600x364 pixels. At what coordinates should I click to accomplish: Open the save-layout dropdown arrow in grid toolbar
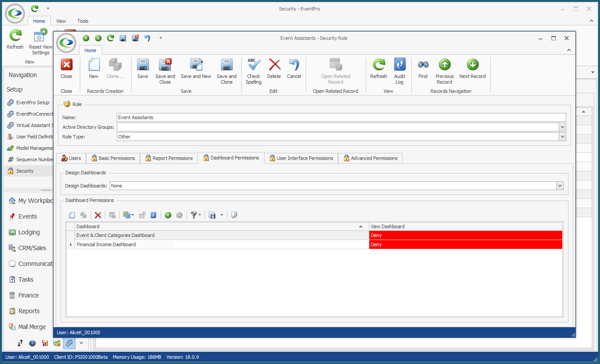point(221,215)
